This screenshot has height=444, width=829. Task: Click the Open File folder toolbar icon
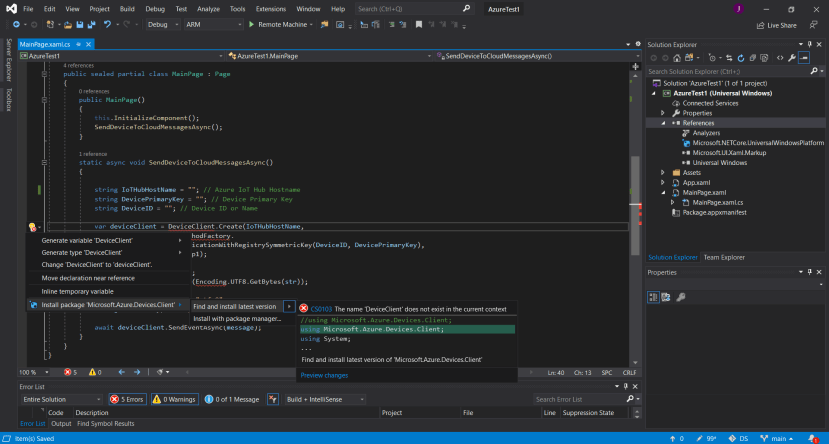[68, 24]
